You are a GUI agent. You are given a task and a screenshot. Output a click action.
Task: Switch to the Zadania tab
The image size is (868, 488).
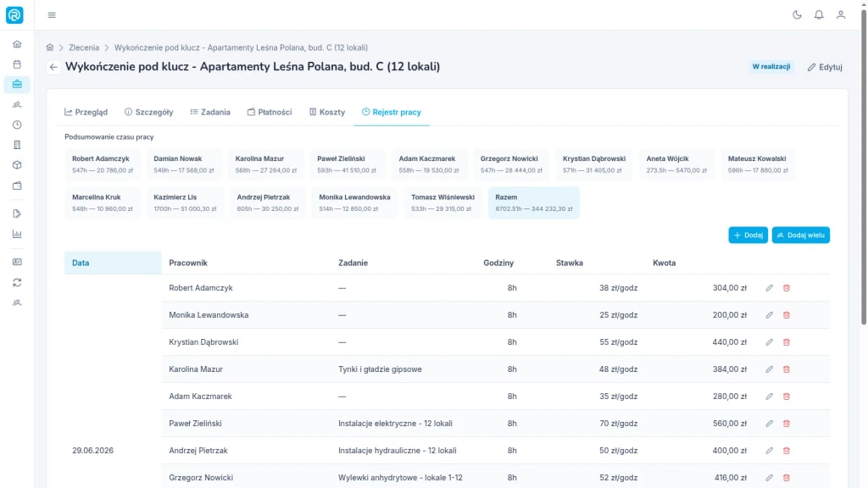pyautogui.click(x=210, y=112)
